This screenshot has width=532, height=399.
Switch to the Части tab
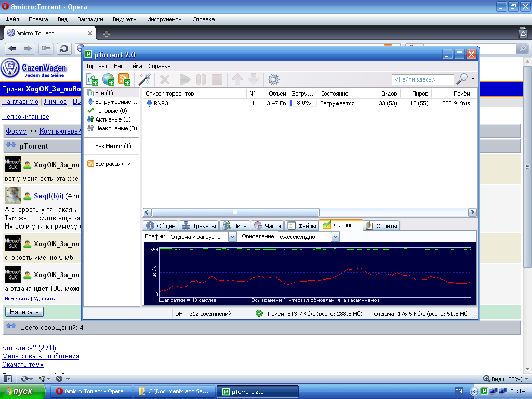[x=268, y=225]
